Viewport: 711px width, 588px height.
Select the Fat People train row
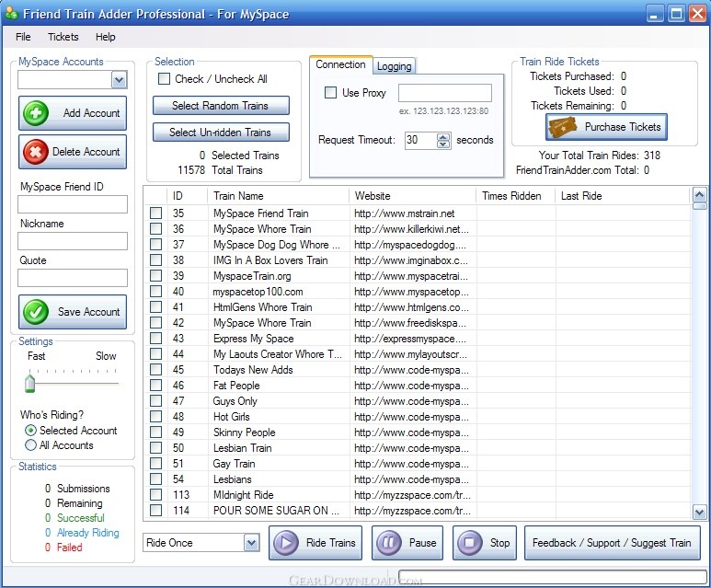coord(418,386)
